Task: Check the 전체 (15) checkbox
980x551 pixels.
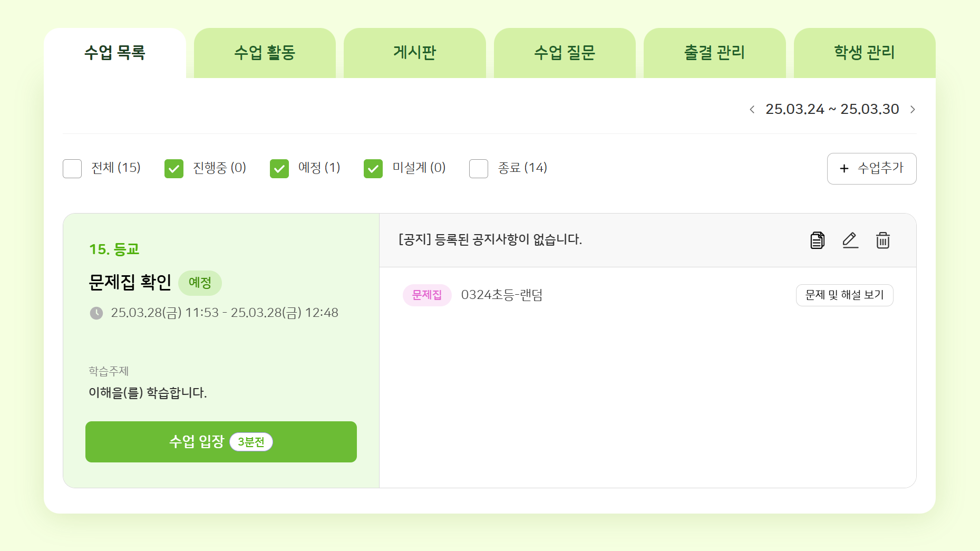Action: tap(72, 169)
